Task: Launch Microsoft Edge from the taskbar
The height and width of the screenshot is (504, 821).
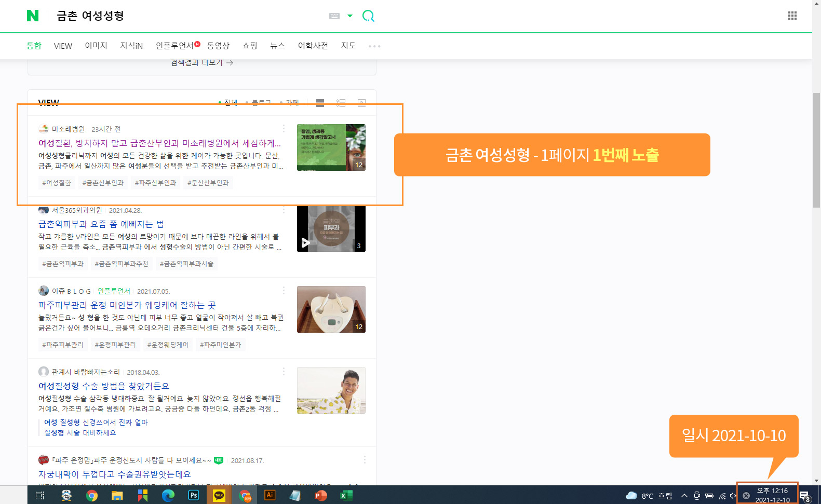Action: click(168, 495)
